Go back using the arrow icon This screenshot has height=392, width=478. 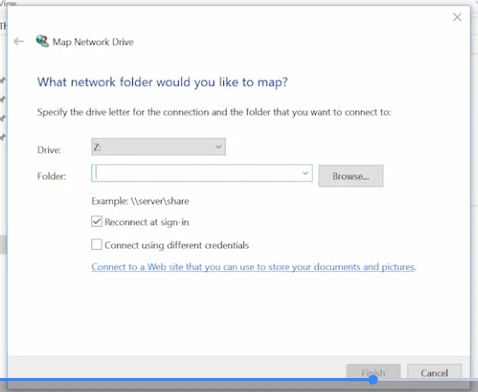point(19,41)
